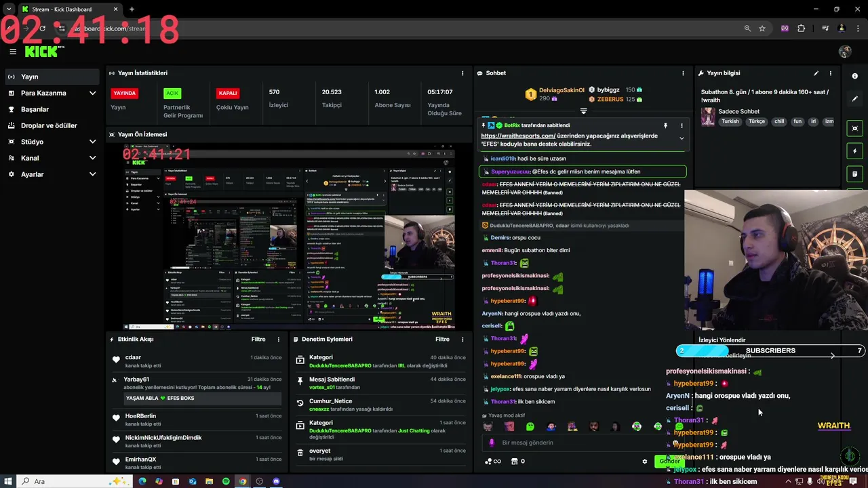Expand the Stüdyo sidebar section
Screen dimensions: 868x488
(x=52, y=142)
